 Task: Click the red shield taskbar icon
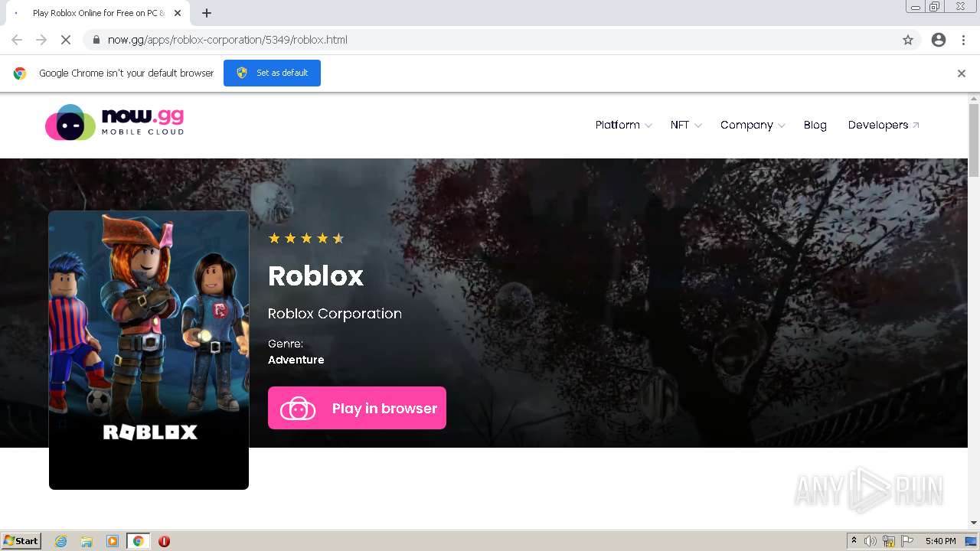tap(164, 541)
